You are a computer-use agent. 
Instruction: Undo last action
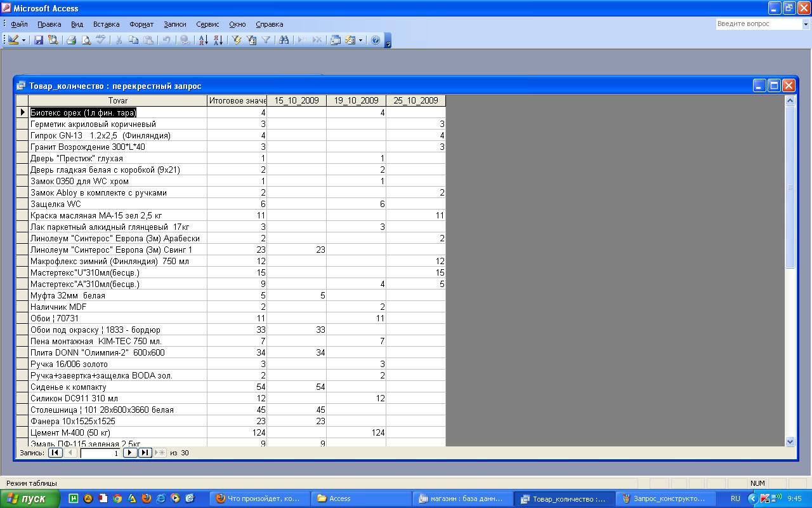coord(166,40)
